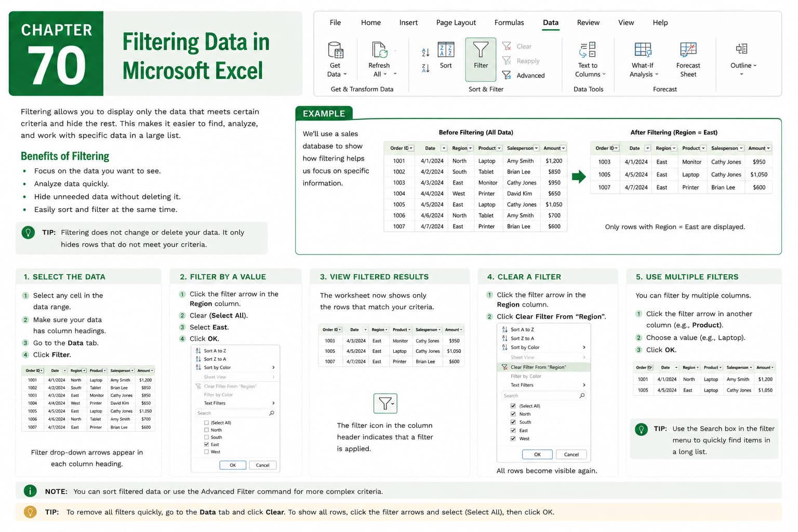Open the Page Layout tab
The width and height of the screenshot is (798, 532).
click(456, 22)
